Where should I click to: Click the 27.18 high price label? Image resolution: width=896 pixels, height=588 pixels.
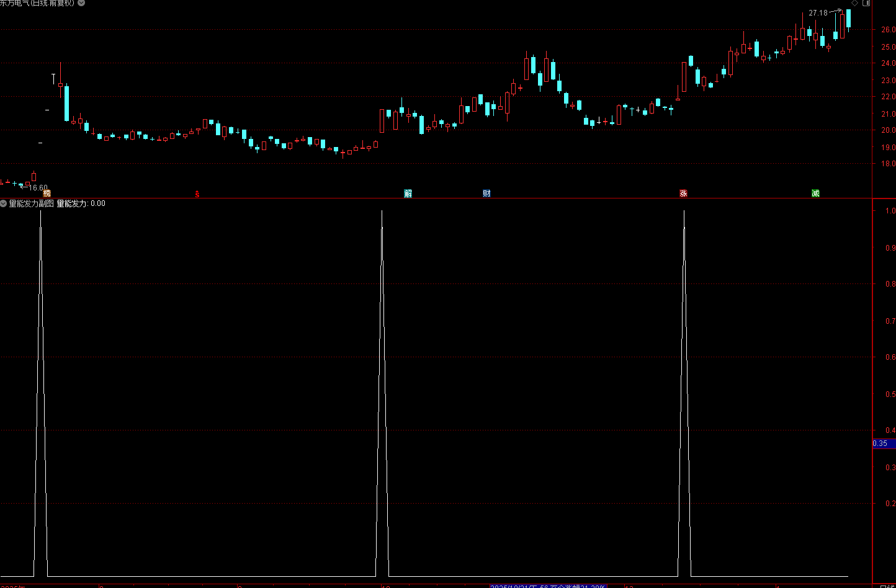coord(818,13)
